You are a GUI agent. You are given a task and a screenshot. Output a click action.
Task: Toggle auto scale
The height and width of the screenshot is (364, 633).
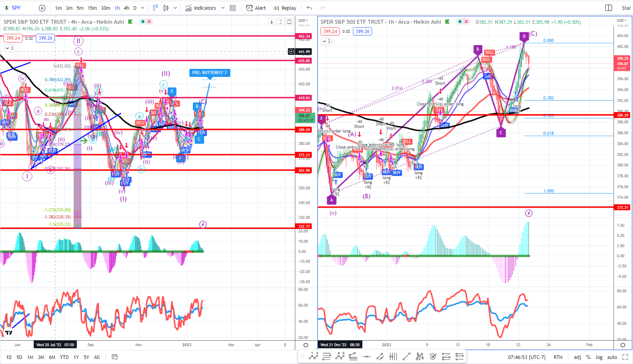[612, 357]
